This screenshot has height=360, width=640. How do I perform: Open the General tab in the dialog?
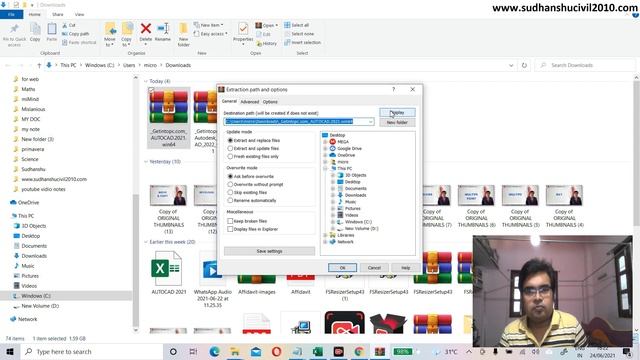coord(229,101)
